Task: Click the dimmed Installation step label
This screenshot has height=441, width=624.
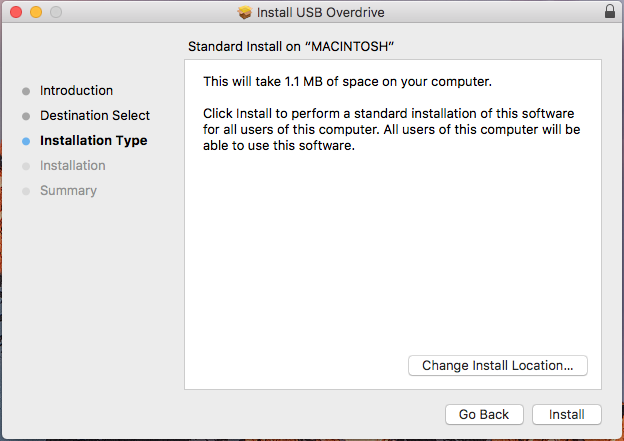Action: click(73, 166)
